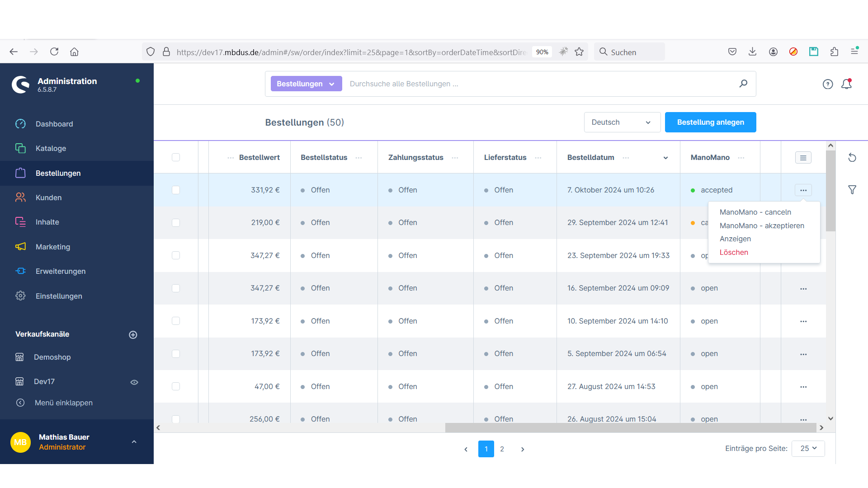Add a new Verkaufskanal with plus icon
The width and height of the screenshot is (868, 488).
(133, 335)
